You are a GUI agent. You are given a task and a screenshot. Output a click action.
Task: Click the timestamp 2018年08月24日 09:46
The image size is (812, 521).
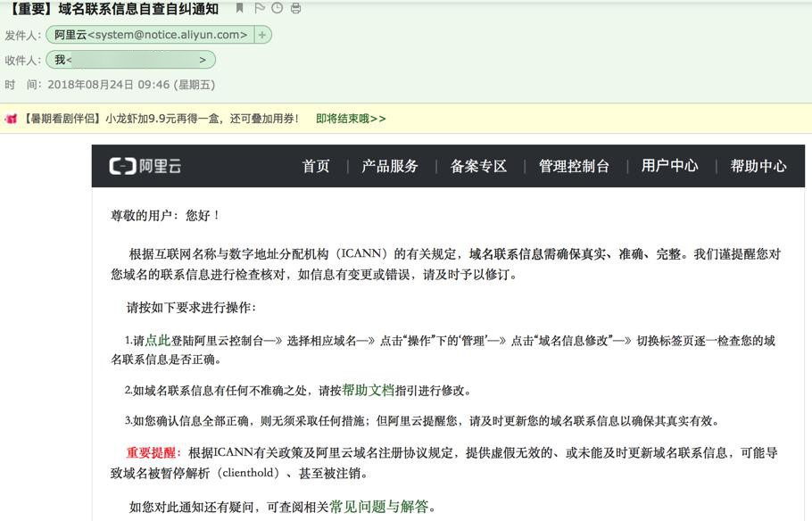point(108,85)
